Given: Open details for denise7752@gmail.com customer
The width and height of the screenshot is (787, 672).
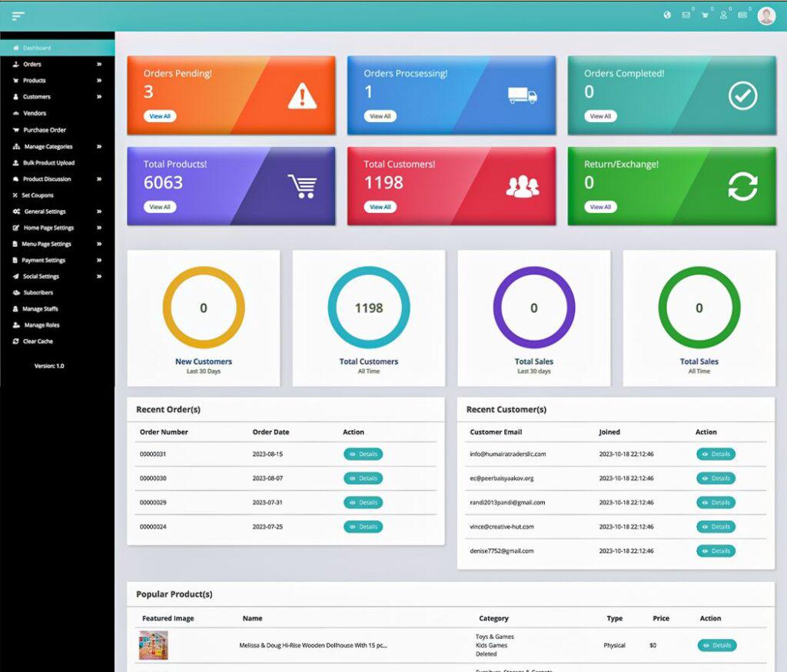Looking at the screenshot, I should (x=716, y=551).
